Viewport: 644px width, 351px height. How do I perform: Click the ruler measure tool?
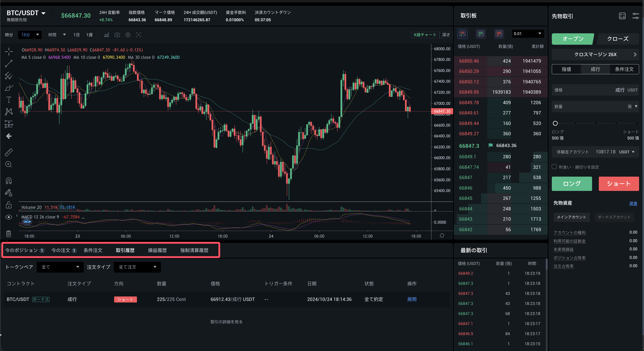(x=9, y=152)
